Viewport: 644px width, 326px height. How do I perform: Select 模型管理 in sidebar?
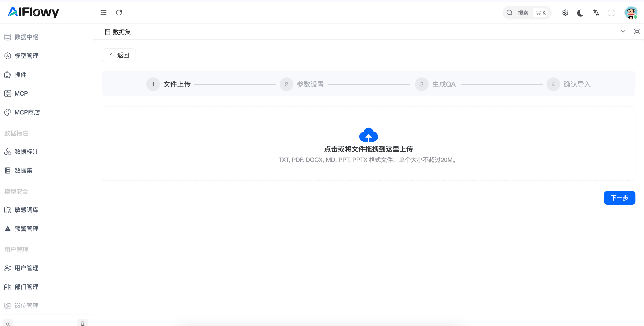(x=26, y=56)
